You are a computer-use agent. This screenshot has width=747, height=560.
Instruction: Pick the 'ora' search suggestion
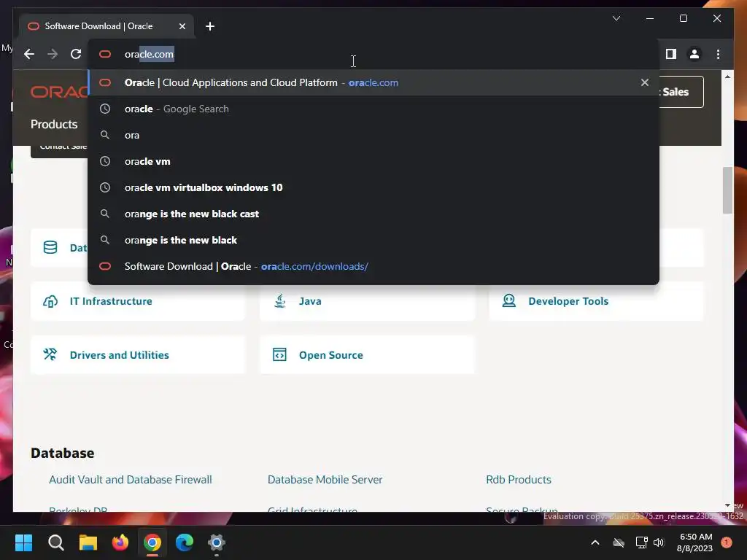pyautogui.click(x=373, y=135)
